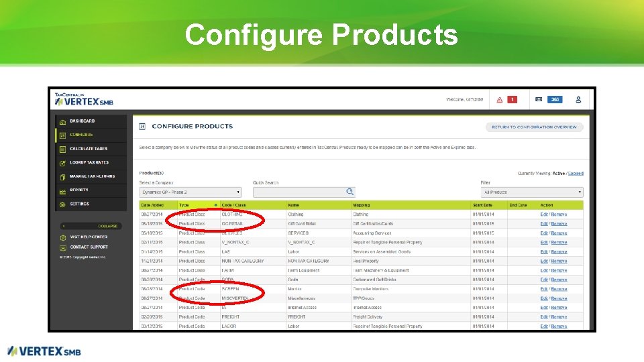The image size is (644, 362).
Task: Sort by the Start Date column header
Action: coord(482,205)
